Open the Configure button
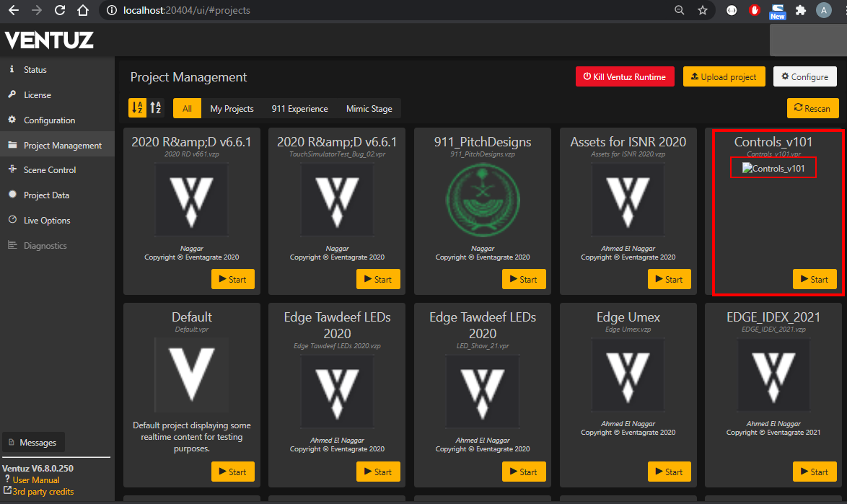 804,76
